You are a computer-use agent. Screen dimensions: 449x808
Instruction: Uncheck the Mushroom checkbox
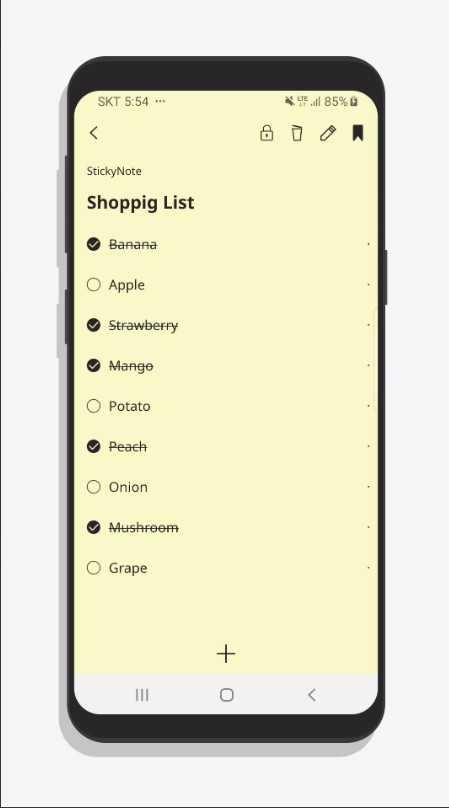(x=93, y=528)
